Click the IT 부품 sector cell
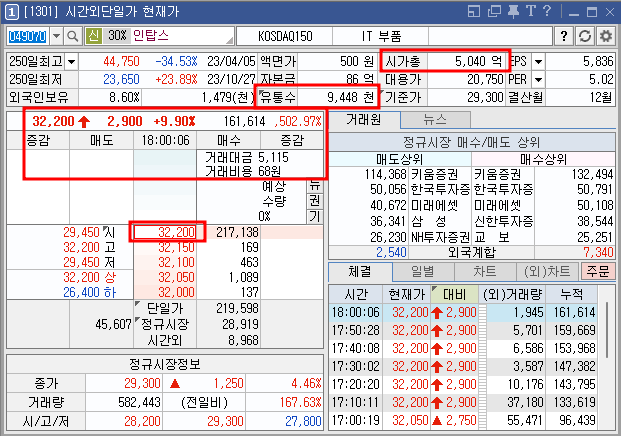621x436 pixels. click(x=381, y=36)
